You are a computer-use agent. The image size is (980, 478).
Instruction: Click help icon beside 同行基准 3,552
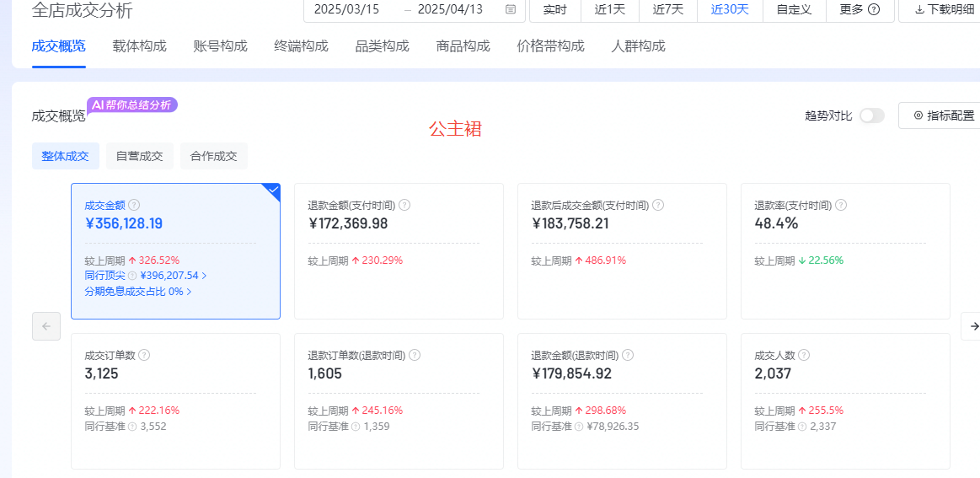coord(132,427)
